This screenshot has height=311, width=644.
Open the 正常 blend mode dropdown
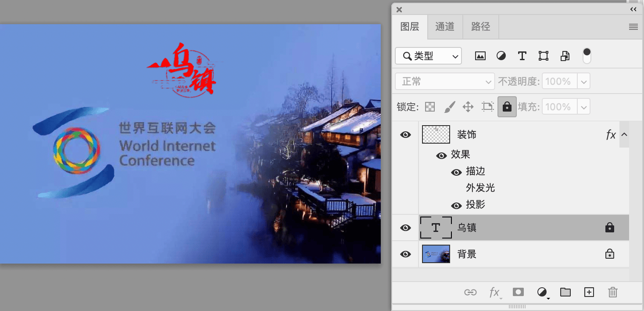coord(445,81)
